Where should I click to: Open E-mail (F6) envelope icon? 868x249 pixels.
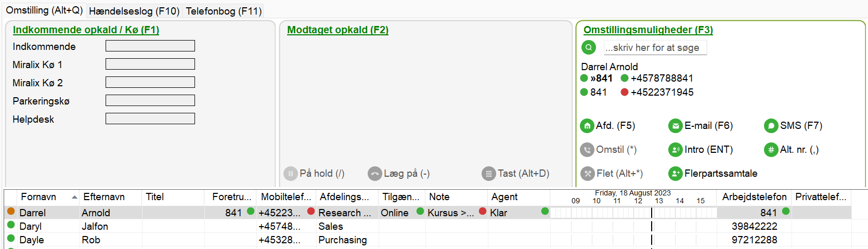pos(675,126)
